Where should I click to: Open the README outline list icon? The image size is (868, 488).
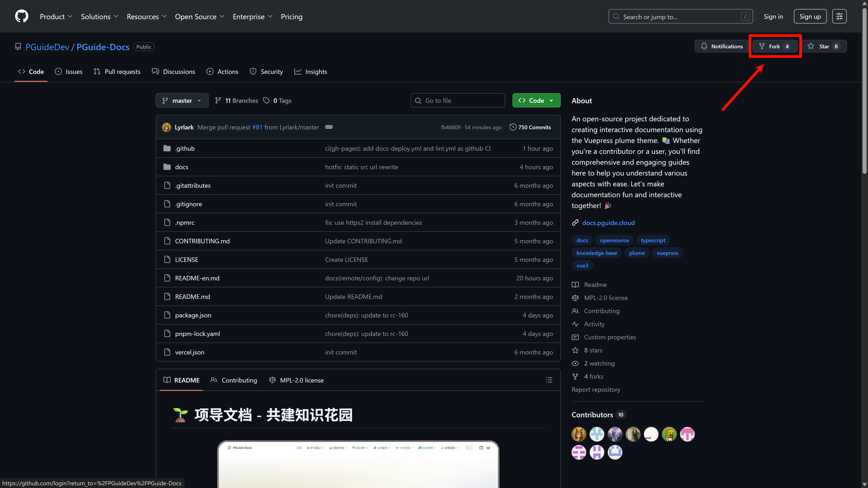pos(549,380)
